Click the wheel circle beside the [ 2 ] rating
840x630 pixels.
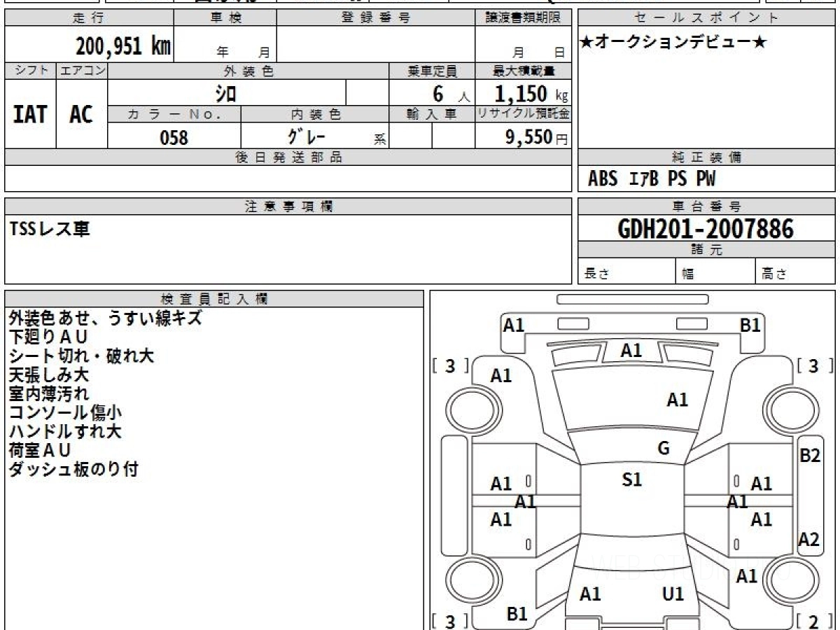(791, 580)
